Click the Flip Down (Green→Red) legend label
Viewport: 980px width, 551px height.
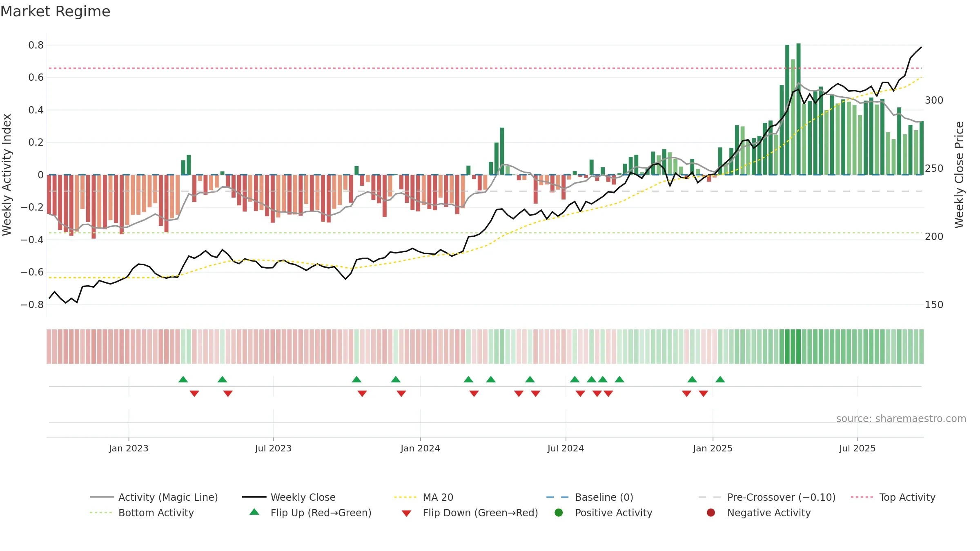point(480,513)
